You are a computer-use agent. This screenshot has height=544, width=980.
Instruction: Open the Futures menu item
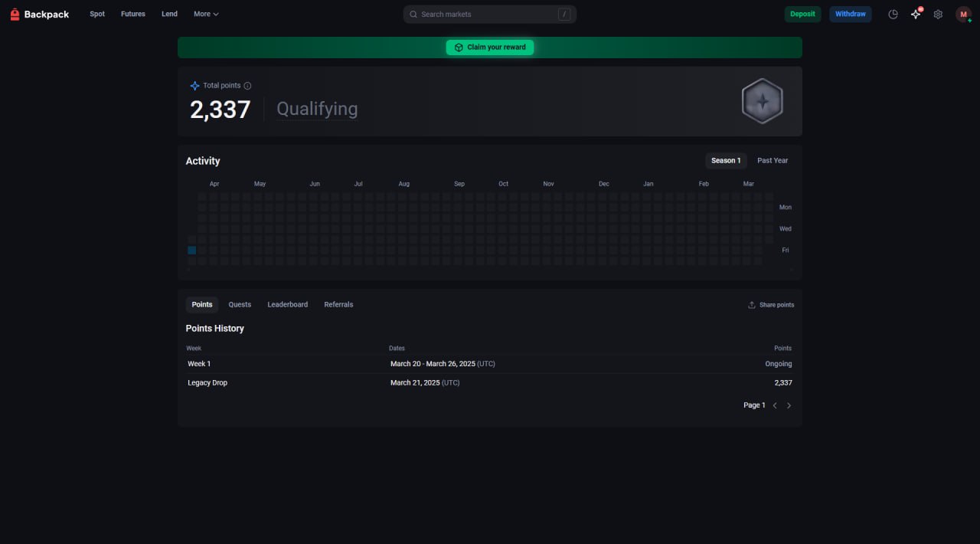coord(132,14)
